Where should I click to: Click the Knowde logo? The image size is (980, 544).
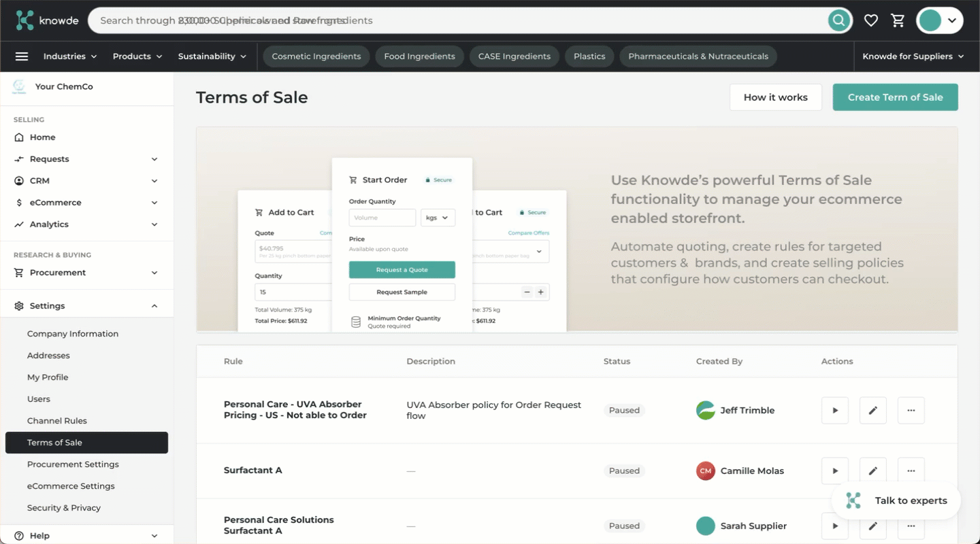[x=47, y=20]
